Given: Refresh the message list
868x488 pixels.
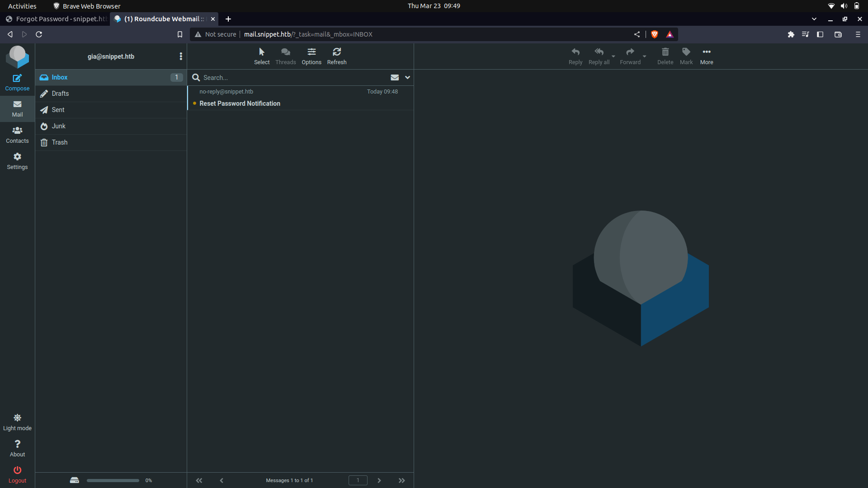Looking at the screenshot, I should (x=337, y=55).
